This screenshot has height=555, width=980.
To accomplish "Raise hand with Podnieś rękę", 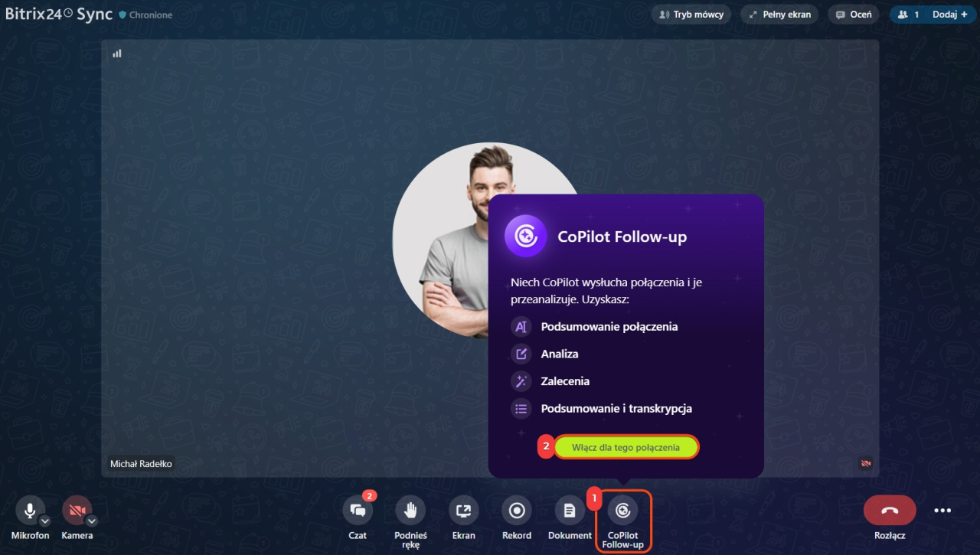I will click(410, 511).
